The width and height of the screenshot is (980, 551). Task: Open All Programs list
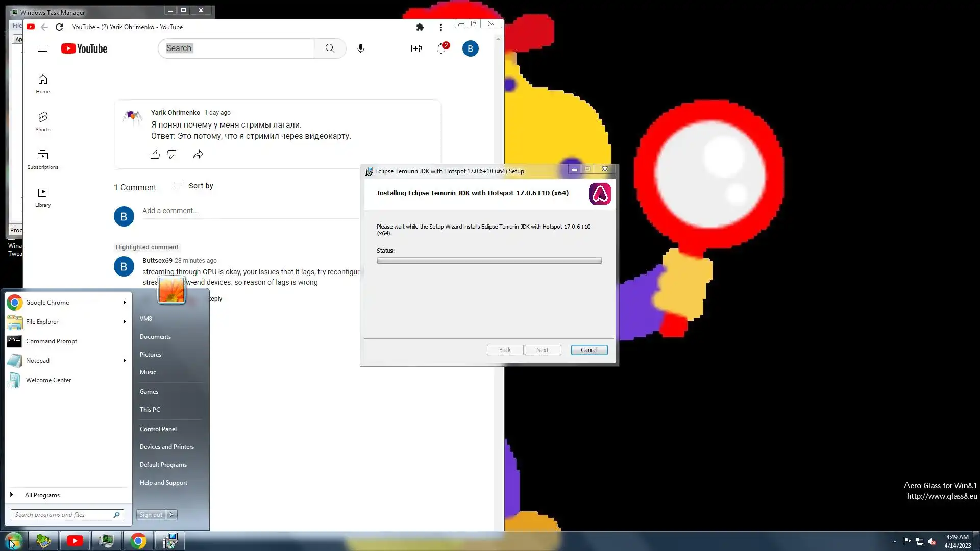pyautogui.click(x=42, y=495)
